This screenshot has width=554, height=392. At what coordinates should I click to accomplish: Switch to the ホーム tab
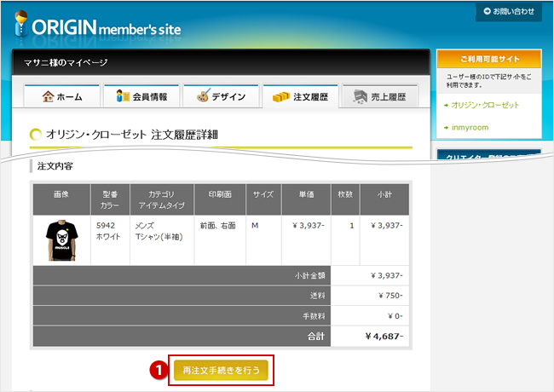tap(62, 96)
